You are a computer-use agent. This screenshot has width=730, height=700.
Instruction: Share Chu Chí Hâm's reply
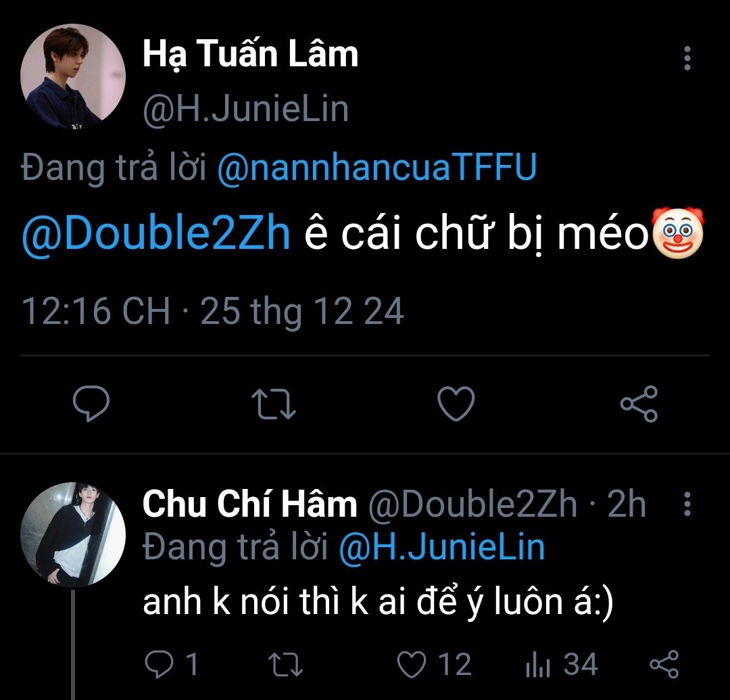(x=663, y=664)
